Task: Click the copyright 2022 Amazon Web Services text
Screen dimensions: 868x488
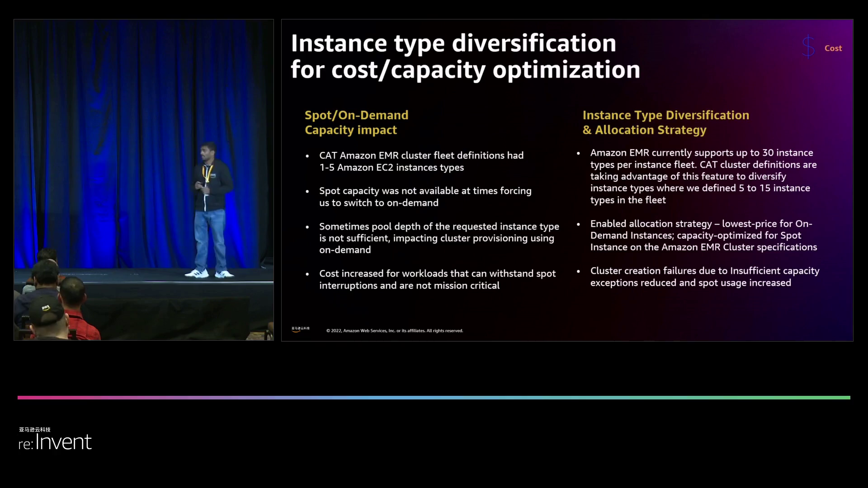Action: click(x=394, y=331)
